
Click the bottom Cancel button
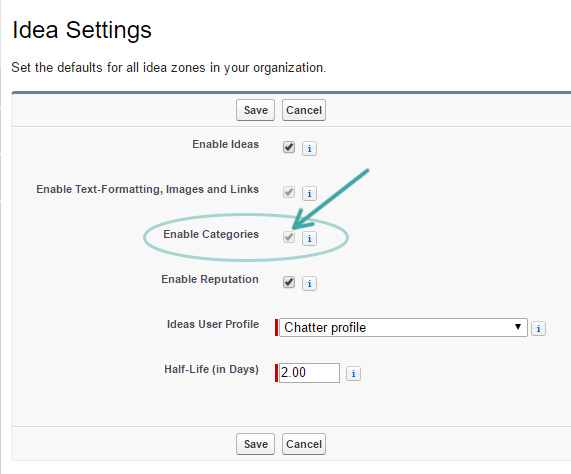click(304, 444)
